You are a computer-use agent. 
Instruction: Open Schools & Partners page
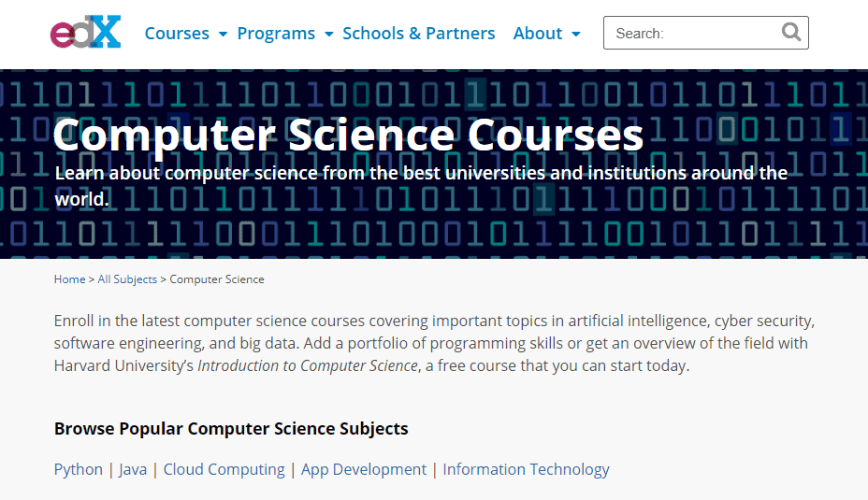[418, 34]
